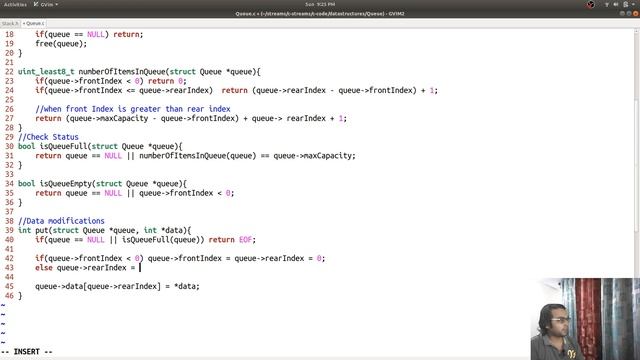Click "return 0;" on line 23

167,81
